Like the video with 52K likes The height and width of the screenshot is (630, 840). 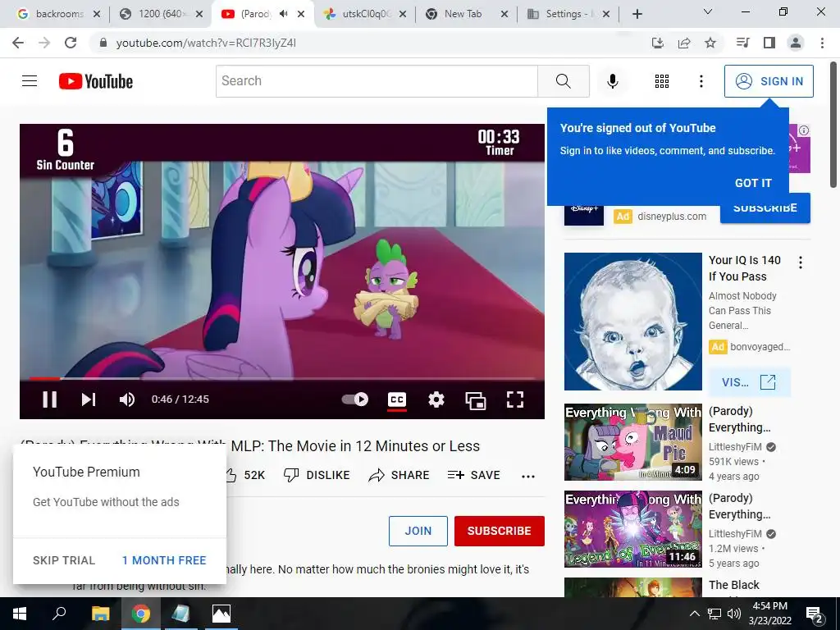click(x=245, y=475)
